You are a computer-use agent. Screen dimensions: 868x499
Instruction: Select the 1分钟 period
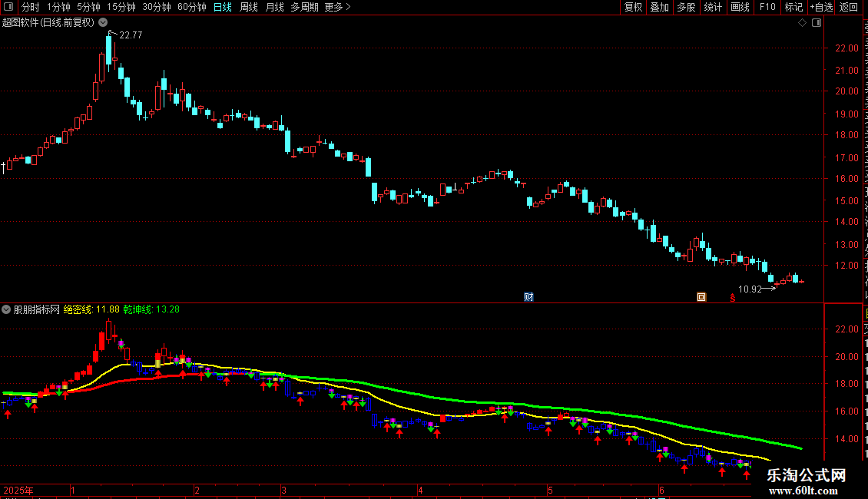click(x=58, y=7)
